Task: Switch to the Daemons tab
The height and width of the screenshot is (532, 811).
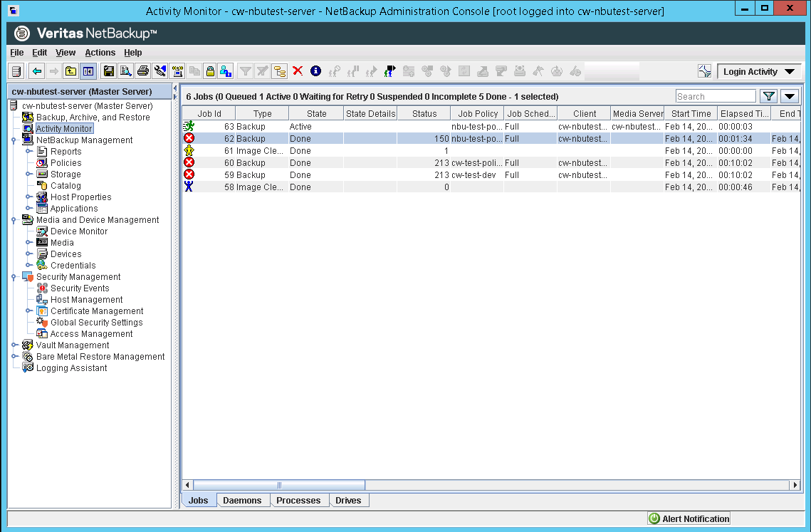Action: point(243,500)
